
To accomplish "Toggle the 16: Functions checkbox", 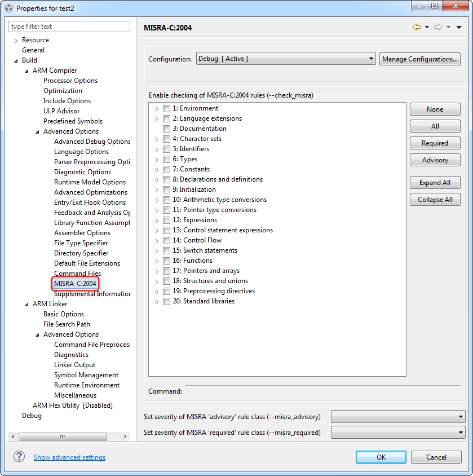I will coord(166,261).
